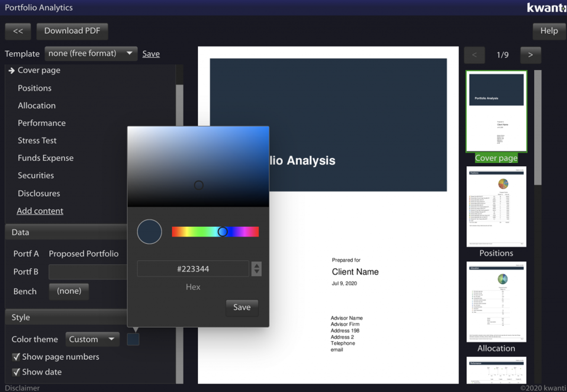Download the report as PDF
Screen dimensions: 567x392
pos(72,31)
